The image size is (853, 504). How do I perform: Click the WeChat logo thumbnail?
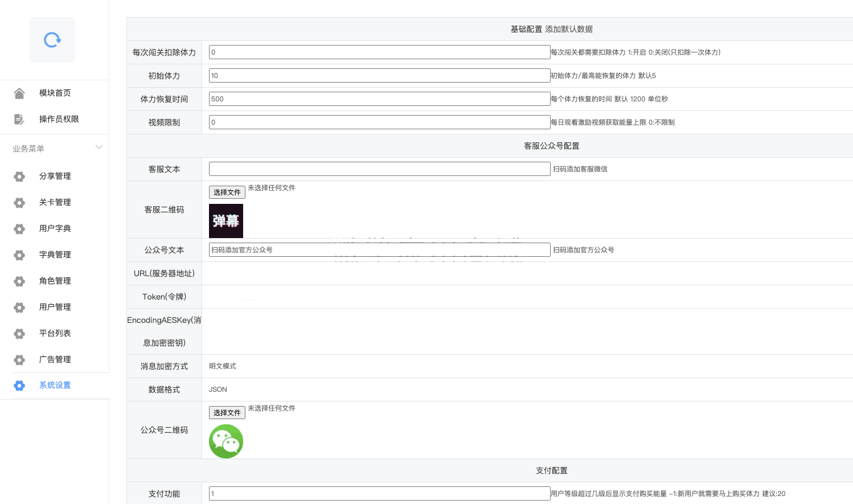pos(226,441)
